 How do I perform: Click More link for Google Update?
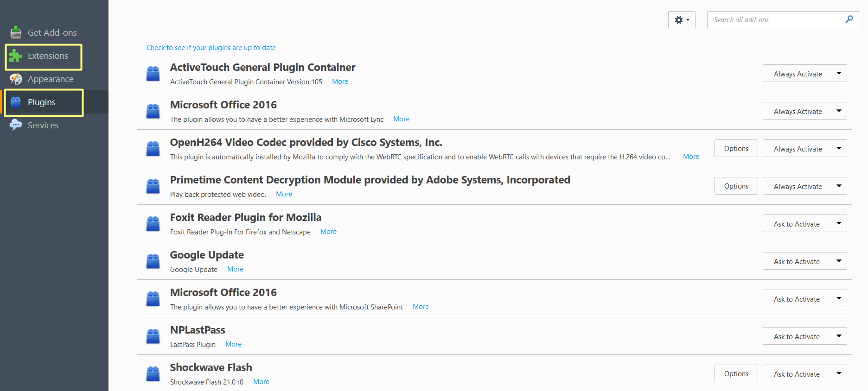235,269
